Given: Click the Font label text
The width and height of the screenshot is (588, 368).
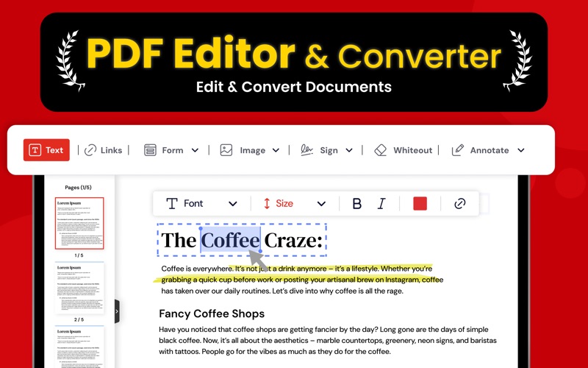Looking at the screenshot, I should [193, 204].
